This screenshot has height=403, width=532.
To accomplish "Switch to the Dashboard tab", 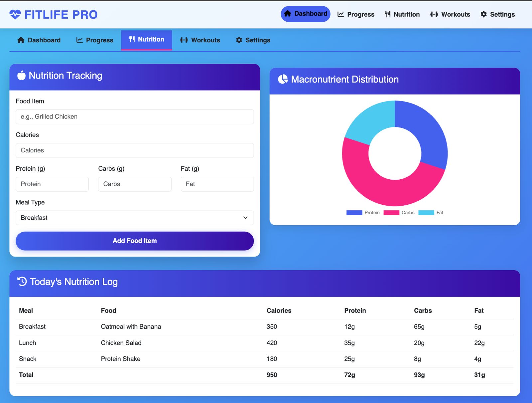I will pos(39,40).
